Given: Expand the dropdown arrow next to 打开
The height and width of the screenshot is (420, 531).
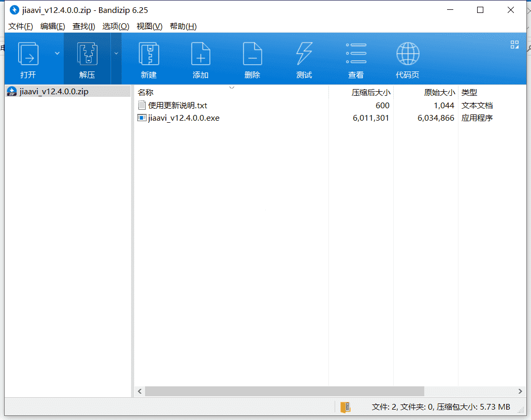Looking at the screenshot, I should pyautogui.click(x=57, y=53).
